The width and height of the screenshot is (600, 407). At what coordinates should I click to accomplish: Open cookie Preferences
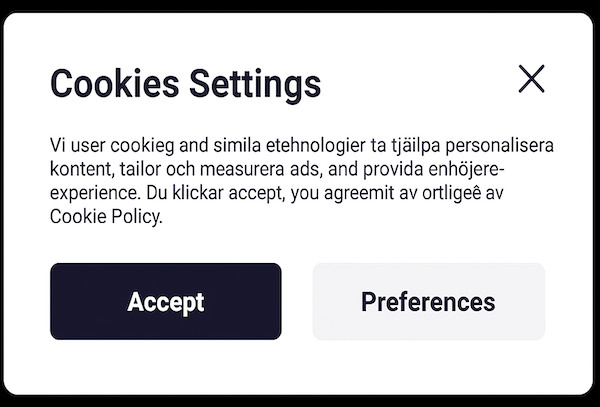click(428, 302)
